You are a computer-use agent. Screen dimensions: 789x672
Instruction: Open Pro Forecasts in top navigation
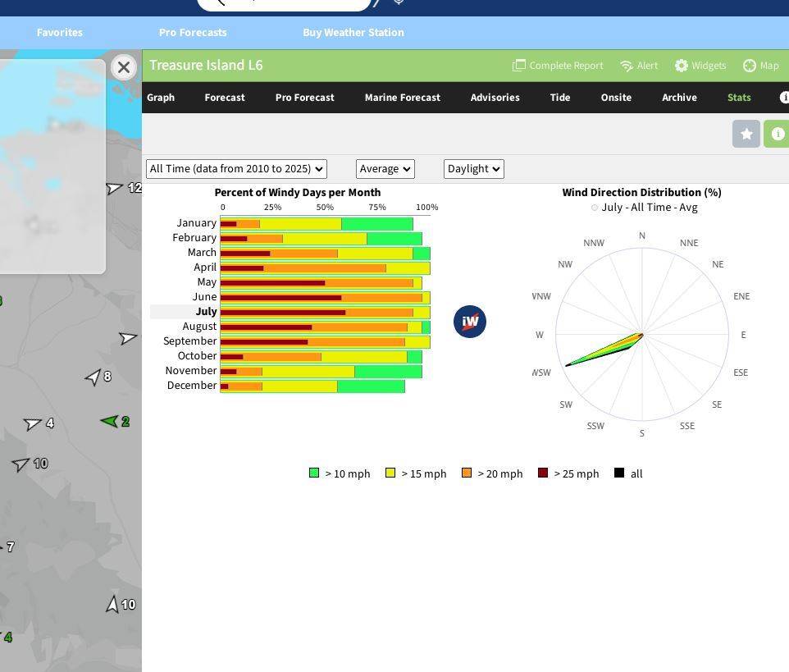click(x=193, y=33)
